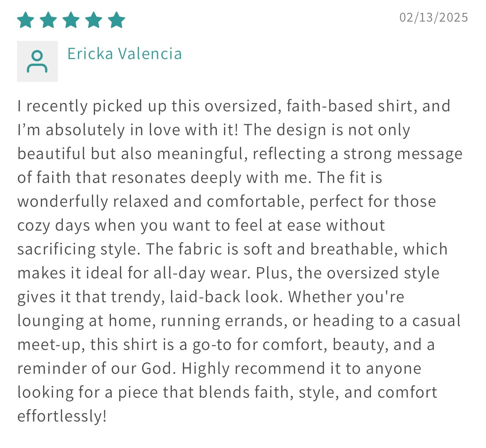Open Ericka Valencia's reviewer profile name

coord(125,54)
